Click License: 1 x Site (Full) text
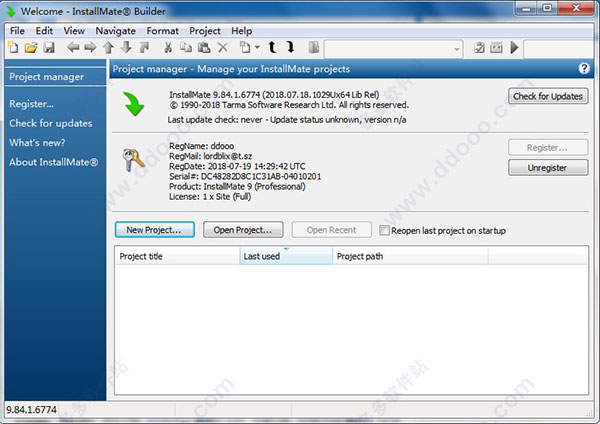 (x=210, y=197)
